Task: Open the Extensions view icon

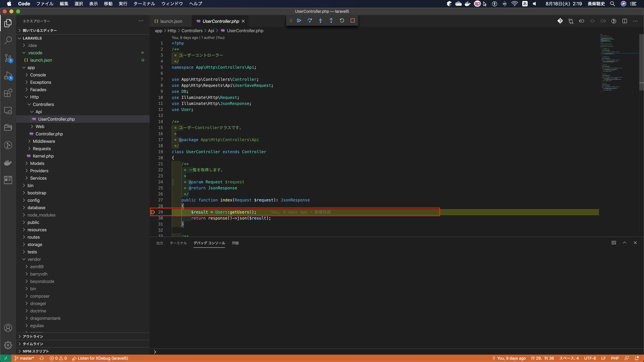Action: tap(8, 93)
